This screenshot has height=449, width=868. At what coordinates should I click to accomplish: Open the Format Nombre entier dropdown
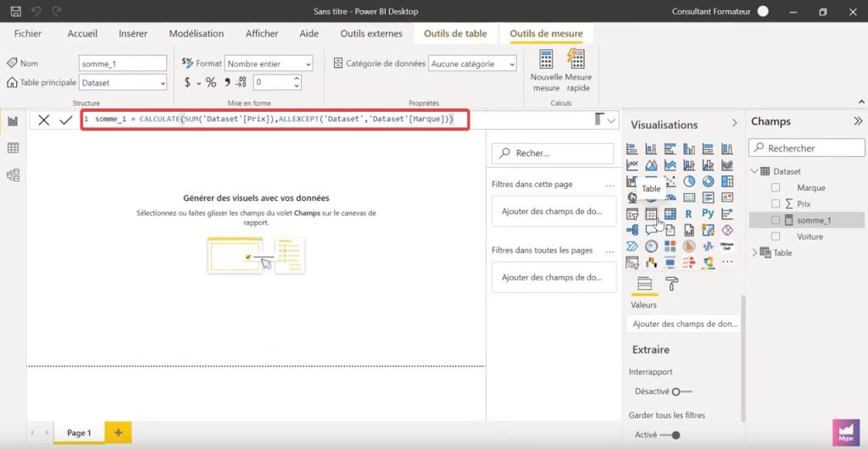point(269,64)
